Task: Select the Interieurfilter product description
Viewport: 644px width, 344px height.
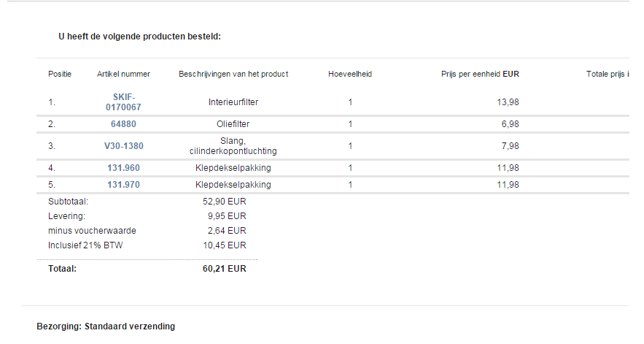Action: pos(233,102)
